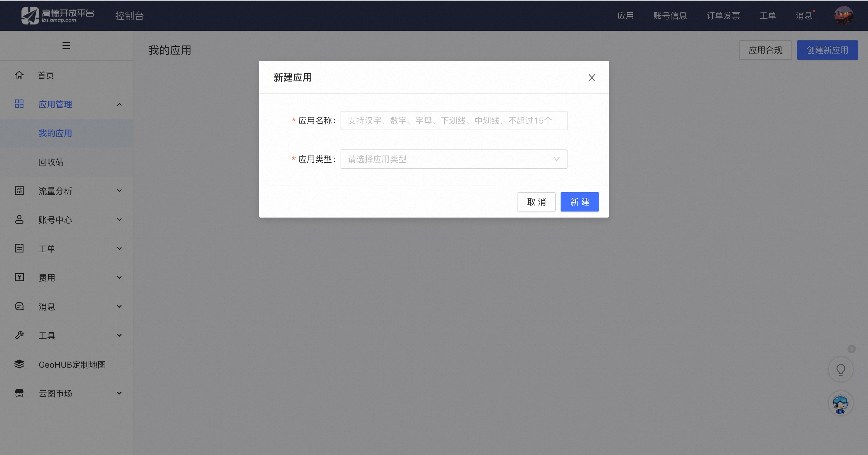Open the lightbulb tips floating button

coord(841,370)
